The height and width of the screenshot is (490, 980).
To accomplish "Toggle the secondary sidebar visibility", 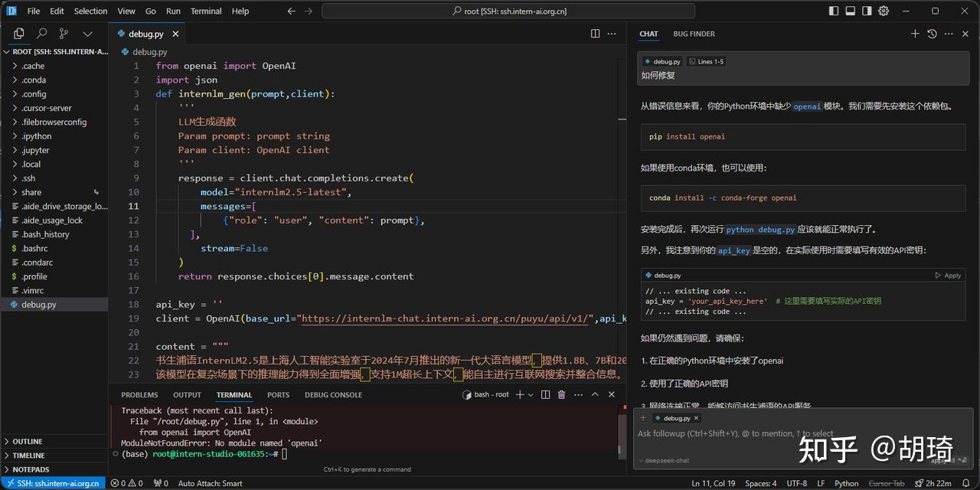I will (867, 11).
